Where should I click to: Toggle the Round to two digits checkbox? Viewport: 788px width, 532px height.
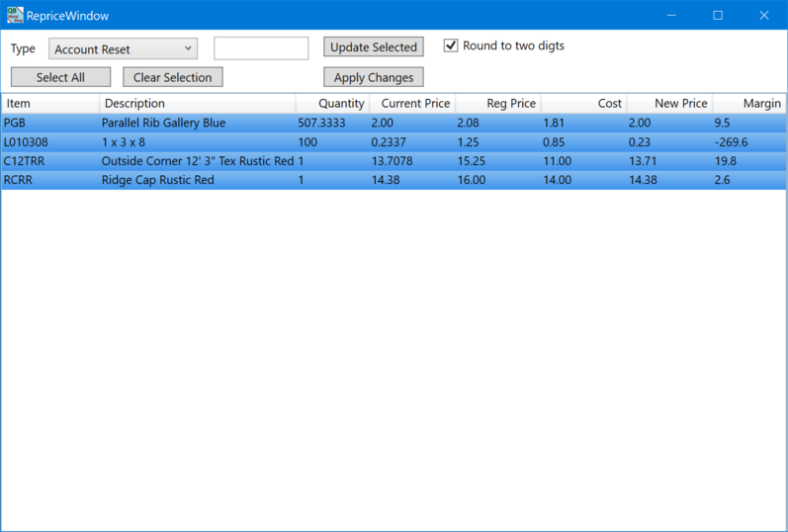pyautogui.click(x=451, y=45)
